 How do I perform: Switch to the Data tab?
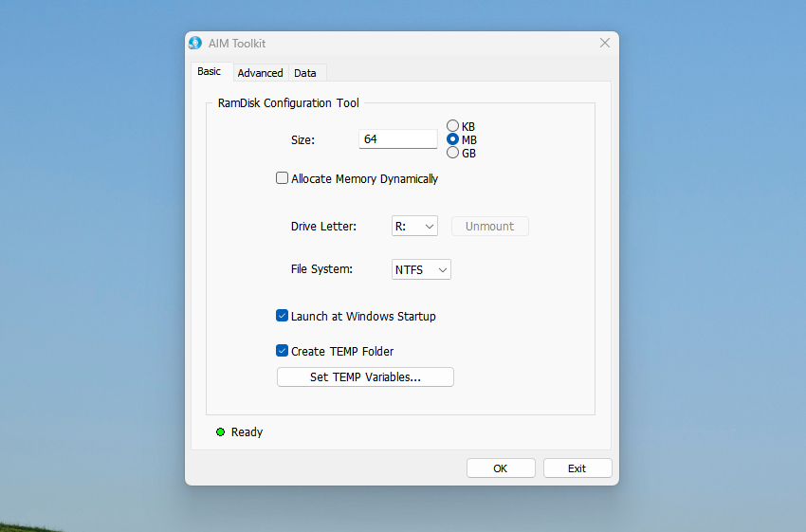(x=305, y=73)
